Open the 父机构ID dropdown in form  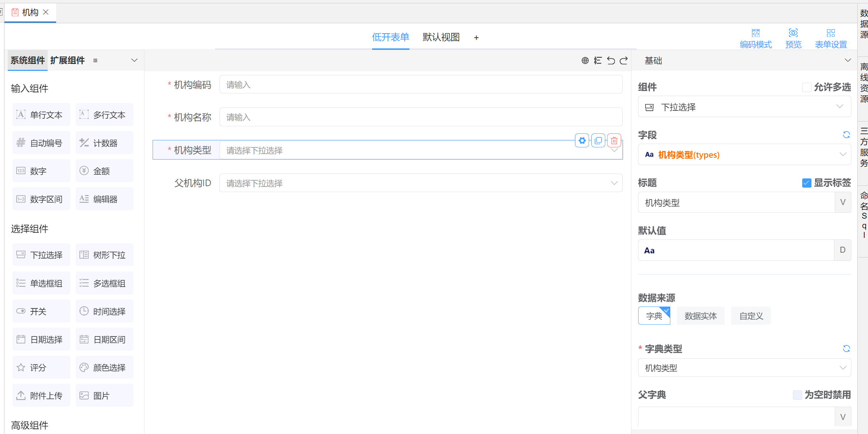(x=421, y=183)
